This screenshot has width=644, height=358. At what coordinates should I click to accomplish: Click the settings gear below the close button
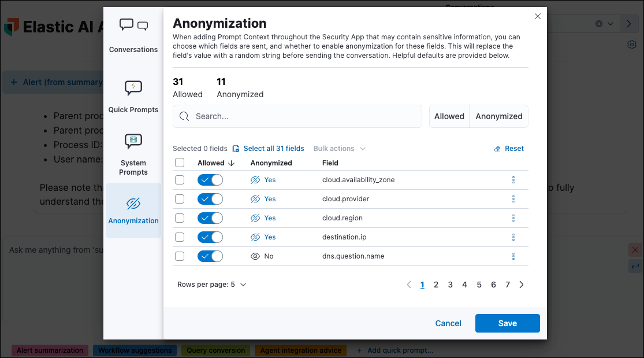(x=631, y=44)
